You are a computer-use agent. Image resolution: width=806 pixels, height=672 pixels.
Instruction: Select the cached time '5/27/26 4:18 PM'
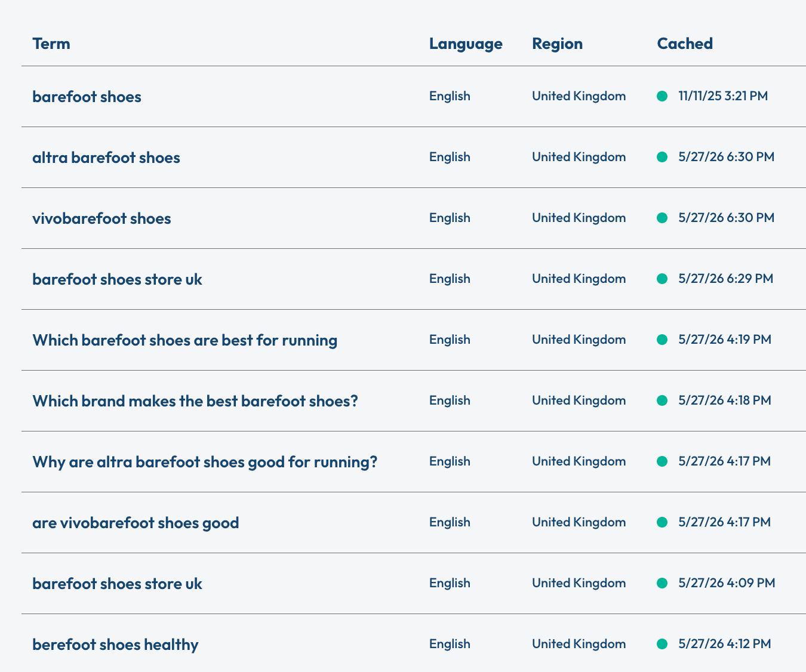(725, 400)
